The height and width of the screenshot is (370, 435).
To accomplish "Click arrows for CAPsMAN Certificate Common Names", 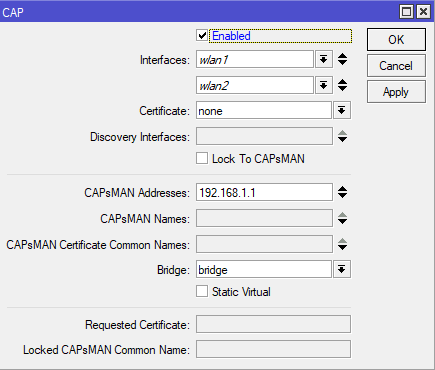I will pyautogui.click(x=342, y=244).
